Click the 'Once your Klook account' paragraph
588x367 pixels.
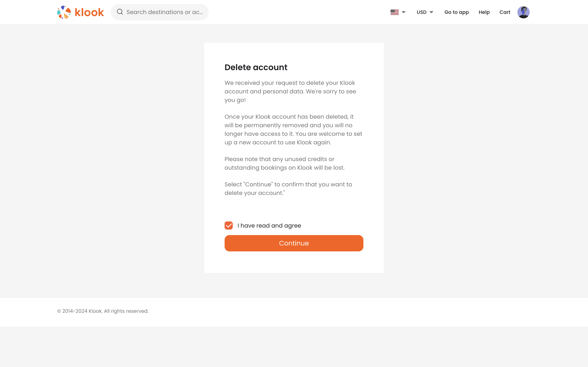(293, 129)
